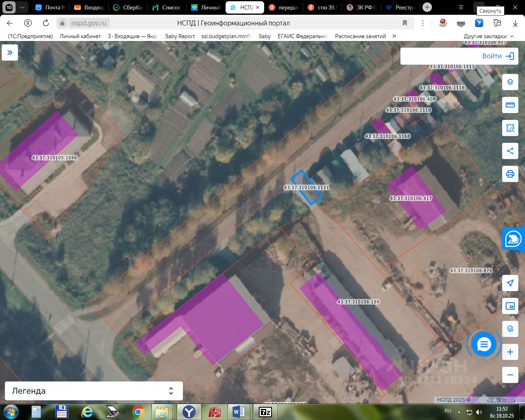Open the tab list dropdown arrow
This screenshot has width=525, height=420.
[x=22, y=7]
